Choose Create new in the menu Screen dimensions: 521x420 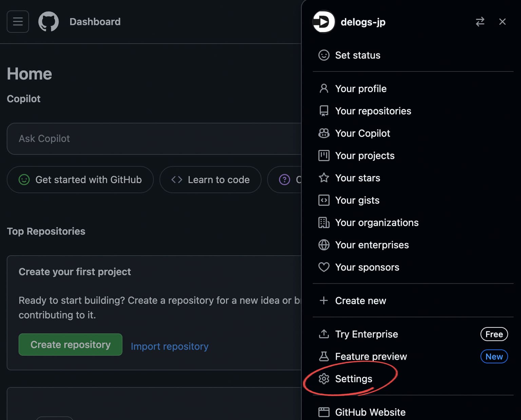coord(413,300)
